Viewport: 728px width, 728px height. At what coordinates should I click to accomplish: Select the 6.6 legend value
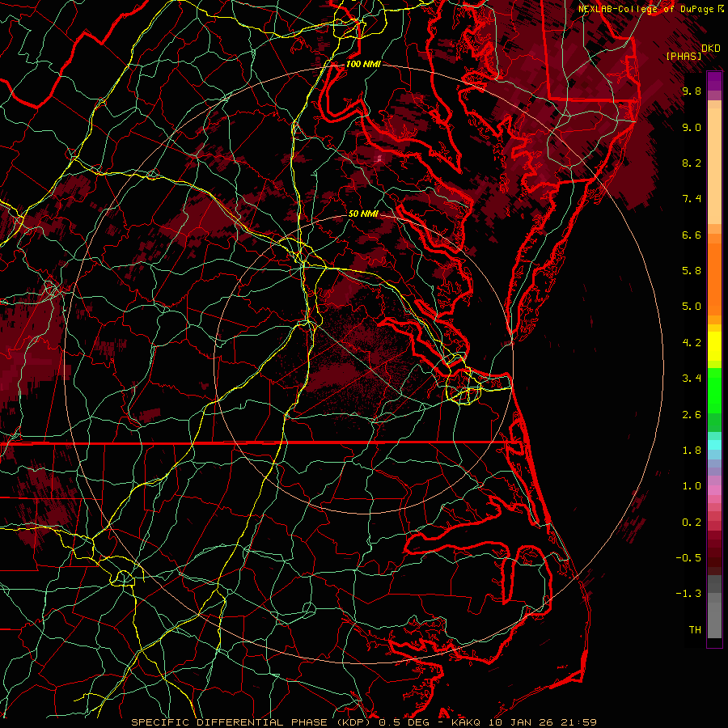pyautogui.click(x=692, y=235)
